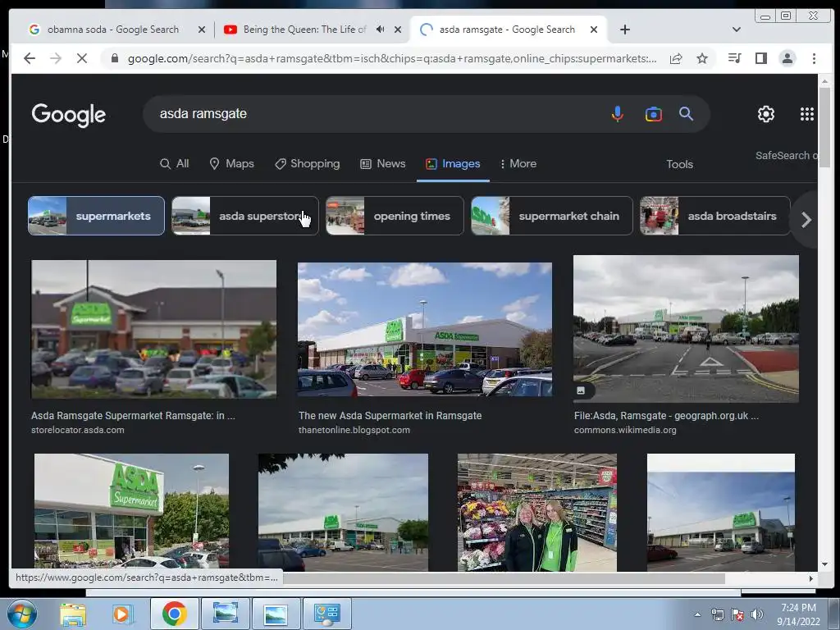Viewport: 840px width, 630px height.
Task: Select the asda broadstairs chip
Action: 715,216
